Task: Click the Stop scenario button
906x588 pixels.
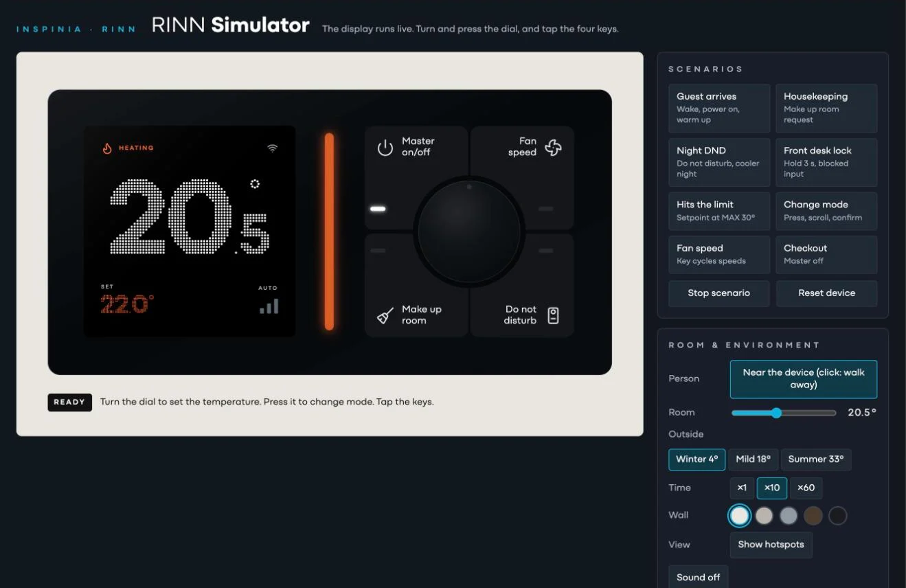Action: 719,293
